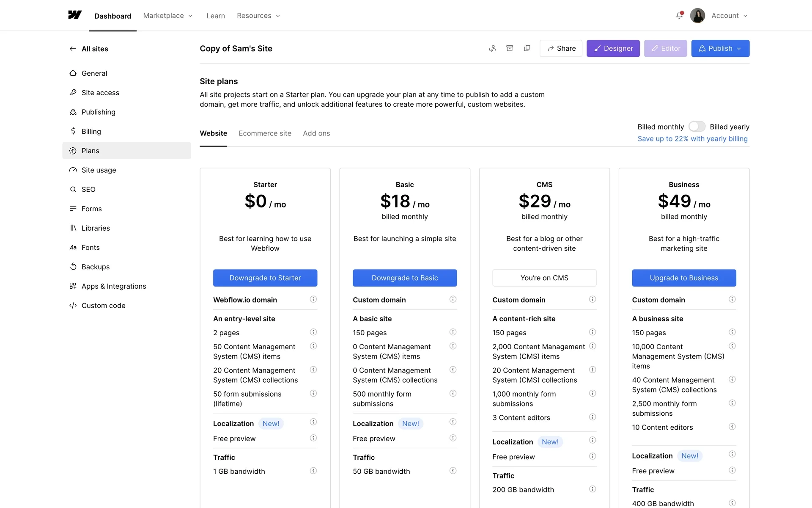Click info icon for Business Custom domain

click(x=732, y=299)
